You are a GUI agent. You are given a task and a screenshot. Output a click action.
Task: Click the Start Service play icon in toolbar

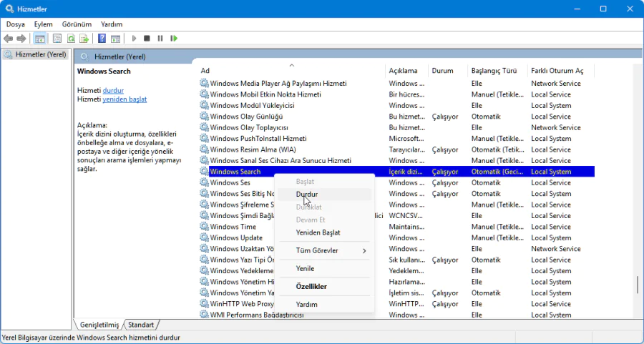pyautogui.click(x=134, y=39)
